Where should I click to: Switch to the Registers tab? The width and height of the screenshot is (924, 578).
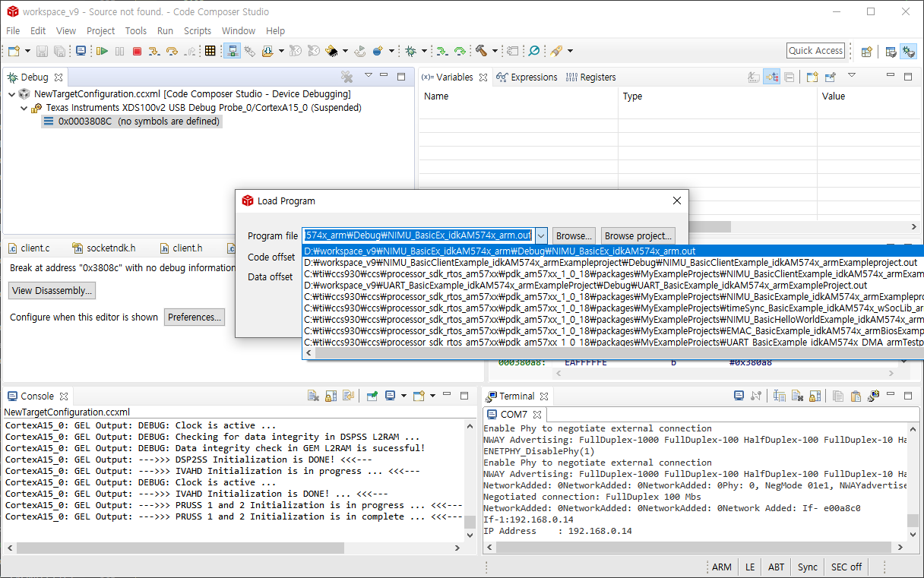pyautogui.click(x=591, y=77)
